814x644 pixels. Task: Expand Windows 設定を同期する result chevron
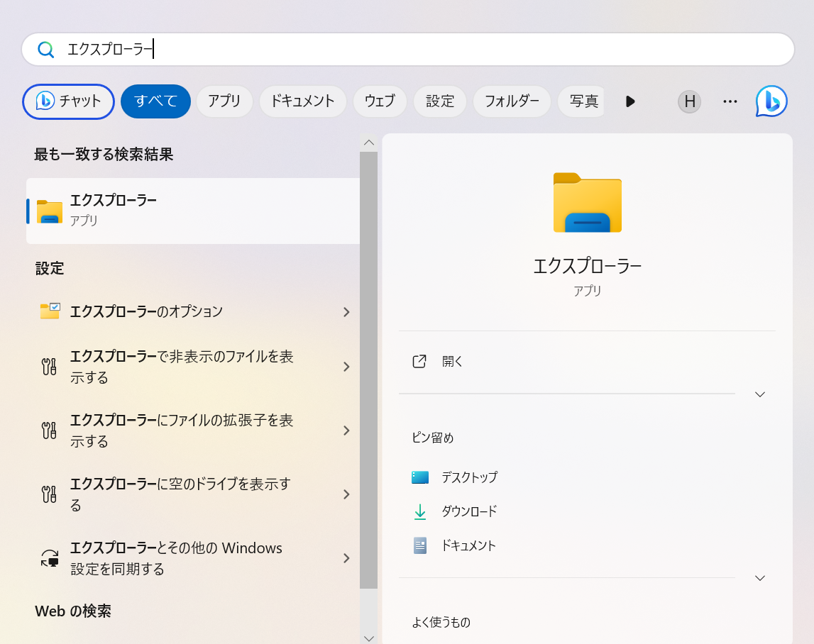click(346, 558)
